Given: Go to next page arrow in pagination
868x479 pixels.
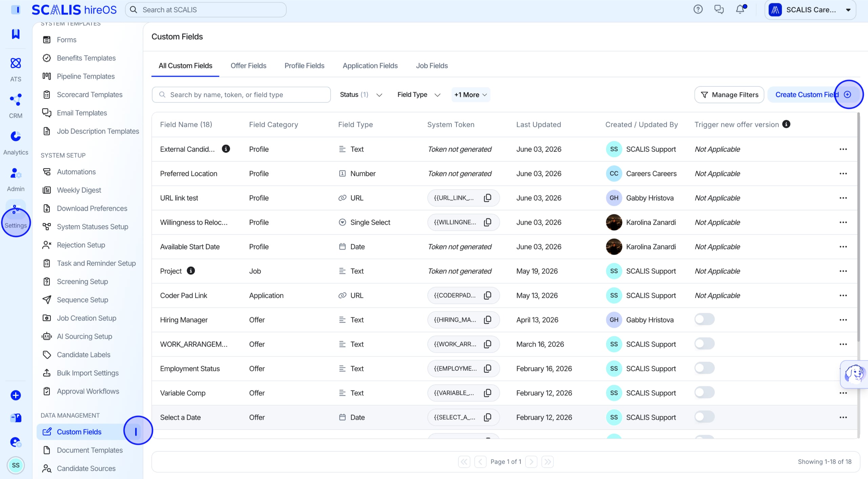Looking at the screenshot, I should click(531, 461).
